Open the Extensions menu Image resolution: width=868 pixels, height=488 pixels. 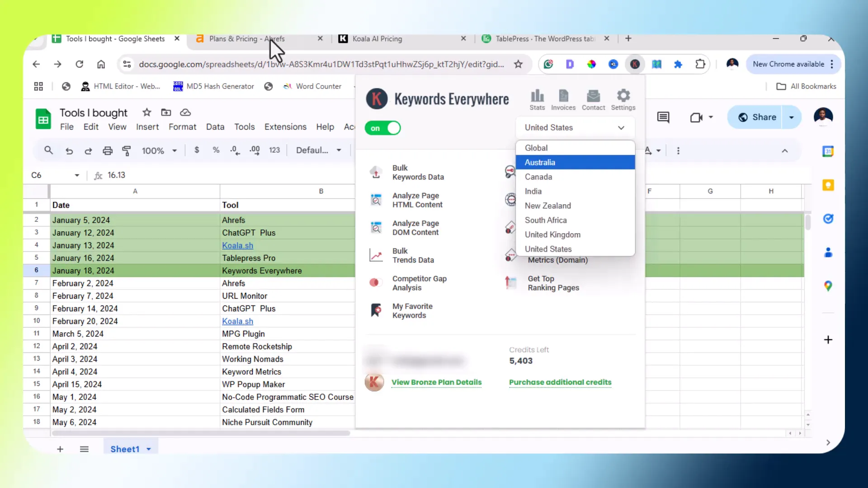click(285, 127)
